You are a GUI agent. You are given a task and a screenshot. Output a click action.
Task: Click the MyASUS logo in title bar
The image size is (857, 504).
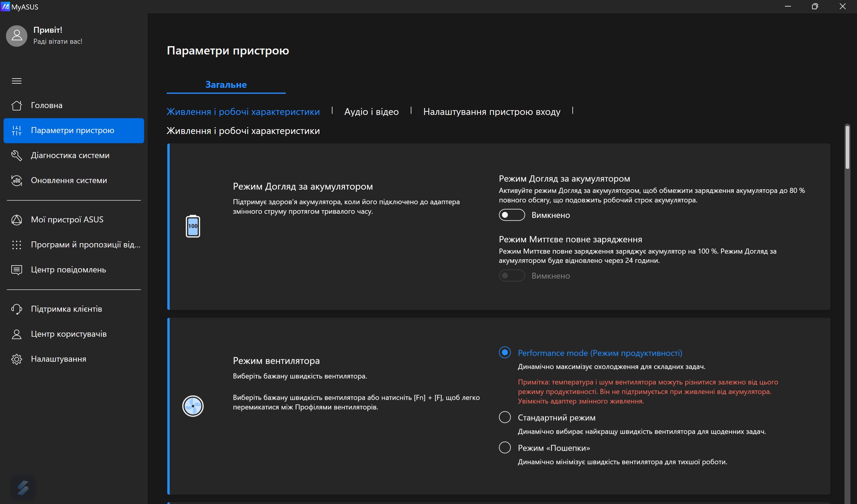tap(5, 7)
